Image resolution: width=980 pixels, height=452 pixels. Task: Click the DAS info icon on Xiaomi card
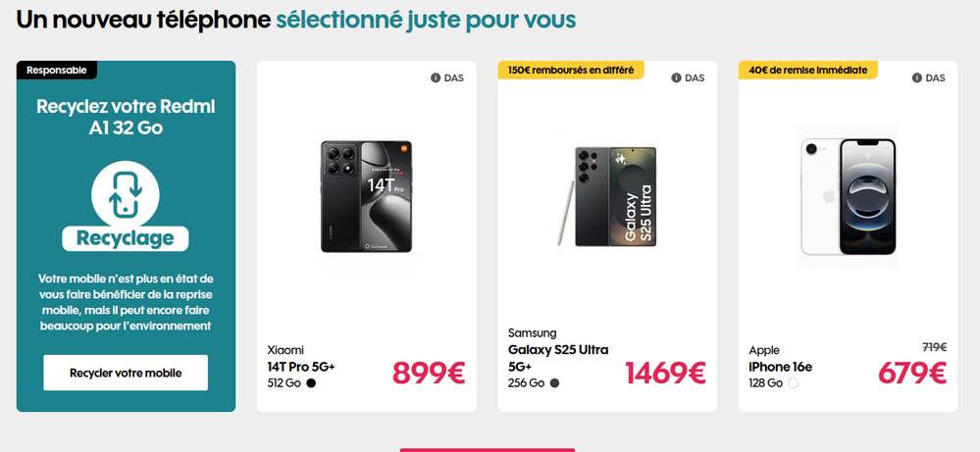click(x=436, y=78)
